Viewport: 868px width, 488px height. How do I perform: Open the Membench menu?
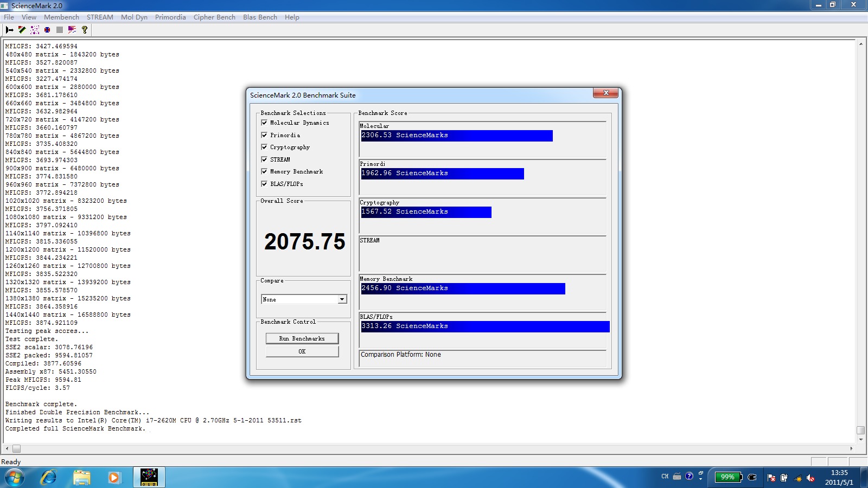tap(61, 17)
